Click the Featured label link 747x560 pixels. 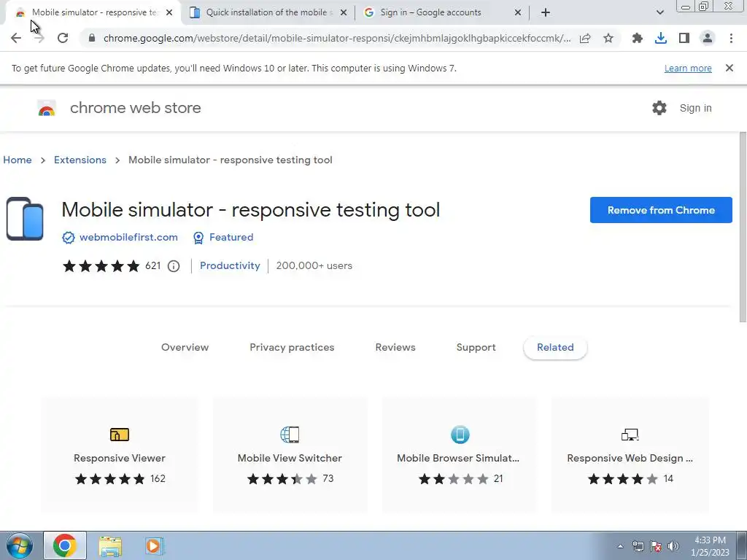pyautogui.click(x=231, y=237)
